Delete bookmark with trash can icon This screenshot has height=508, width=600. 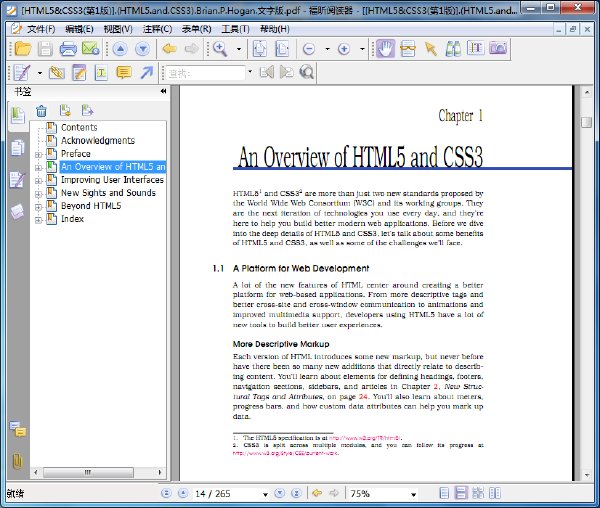(41, 111)
